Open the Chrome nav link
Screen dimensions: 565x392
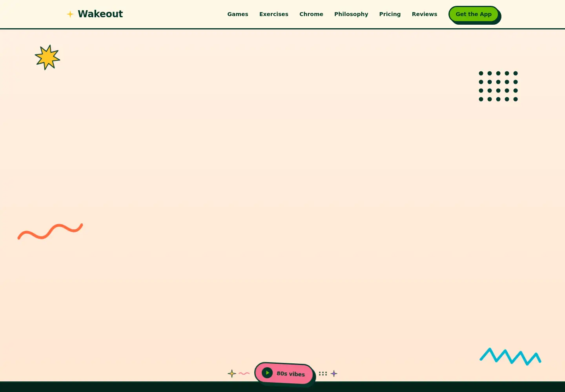tap(311, 14)
